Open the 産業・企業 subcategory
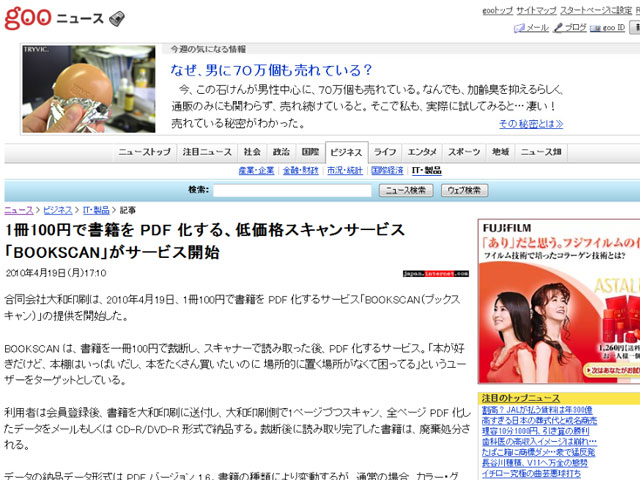This screenshot has width=640, height=480. [x=256, y=171]
